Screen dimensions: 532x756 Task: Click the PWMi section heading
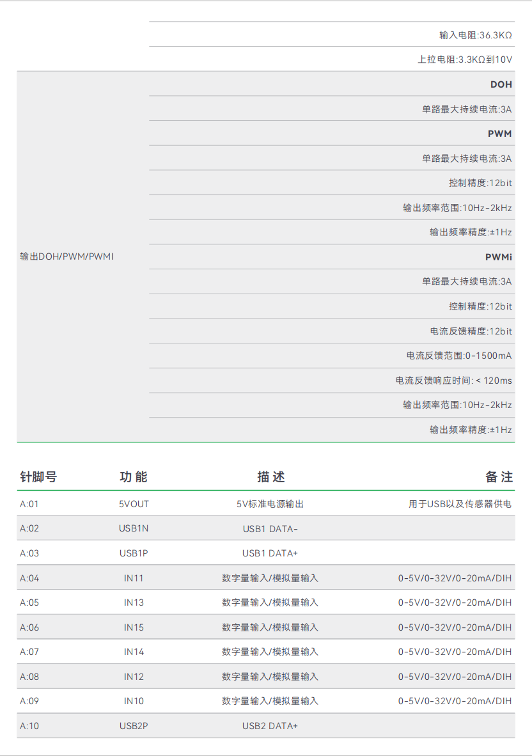pos(499,258)
